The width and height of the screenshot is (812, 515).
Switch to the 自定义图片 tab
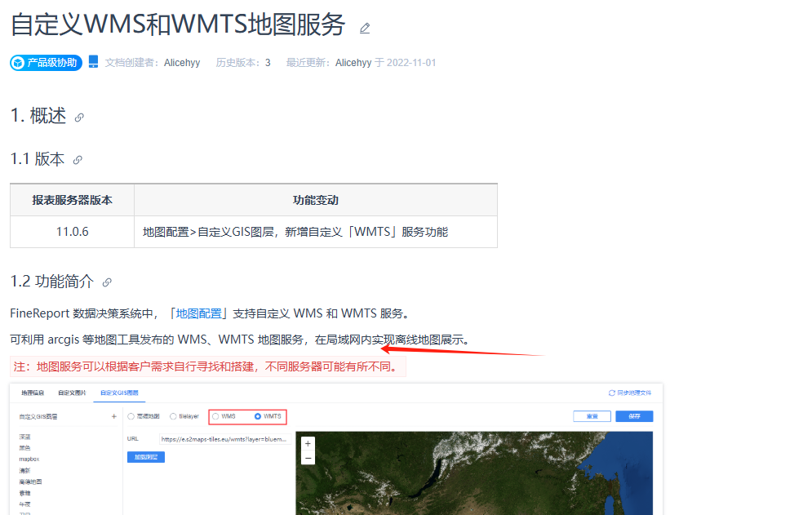(x=72, y=393)
